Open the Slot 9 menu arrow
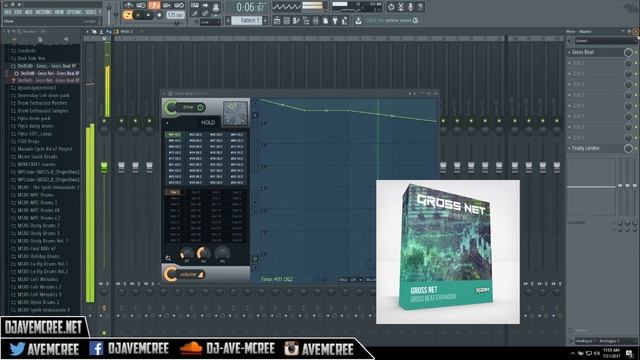The height and width of the screenshot is (360, 640). tap(569, 138)
